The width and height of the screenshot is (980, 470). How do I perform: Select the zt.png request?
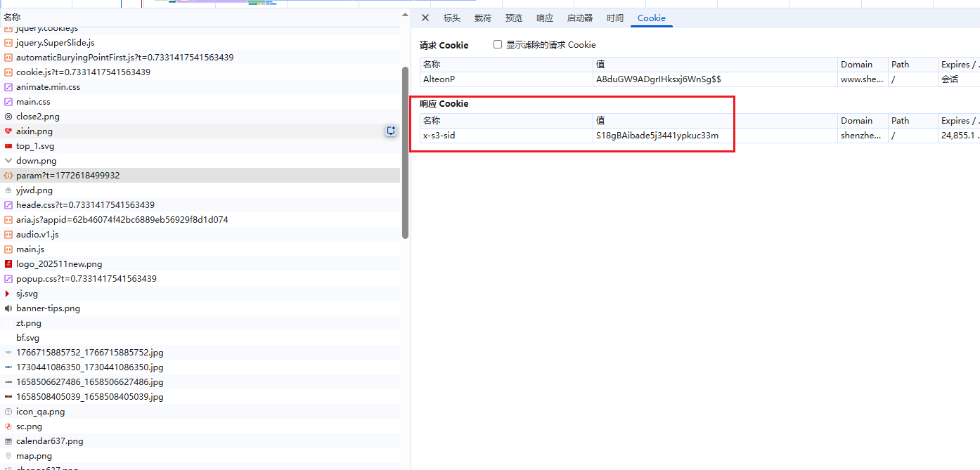[x=200, y=323]
